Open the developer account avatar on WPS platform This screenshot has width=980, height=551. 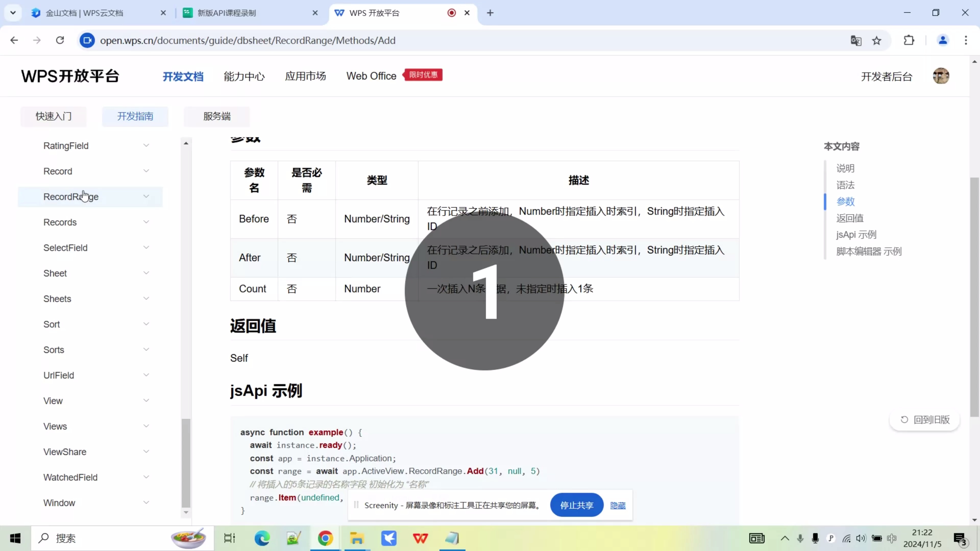coord(940,76)
